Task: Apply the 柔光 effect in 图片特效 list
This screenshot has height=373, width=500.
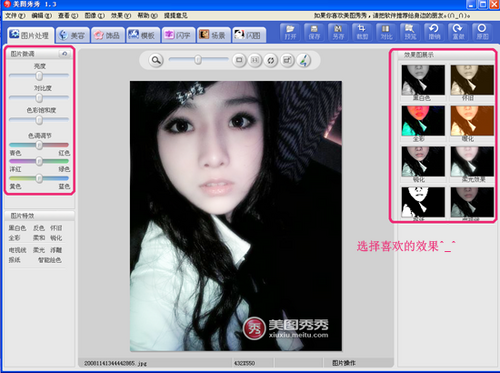Action: pyautogui.click(x=39, y=250)
